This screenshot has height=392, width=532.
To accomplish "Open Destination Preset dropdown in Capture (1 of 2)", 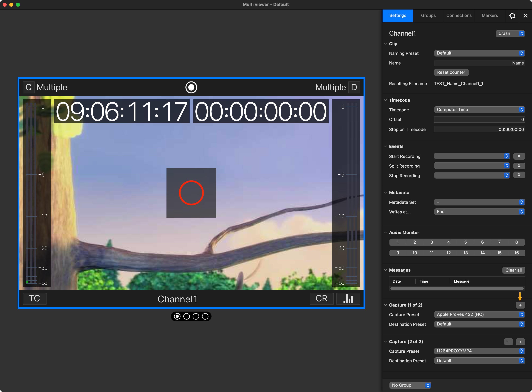I will pos(479,324).
